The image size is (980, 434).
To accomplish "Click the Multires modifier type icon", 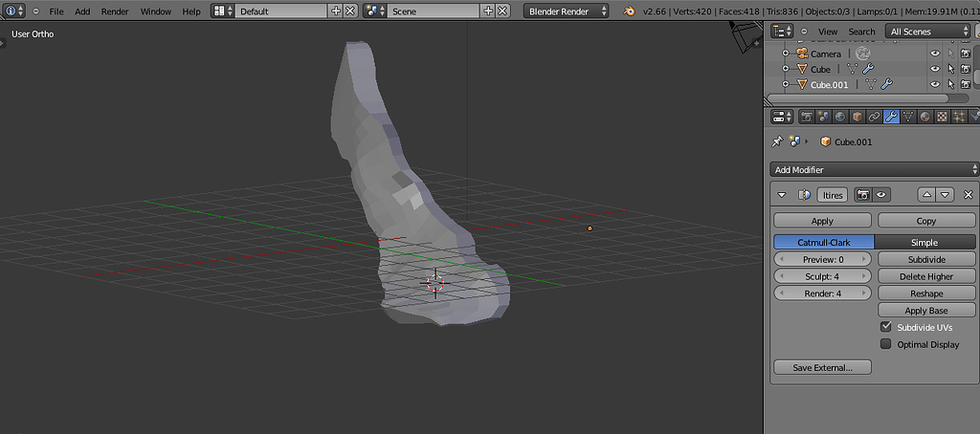I will coord(804,195).
